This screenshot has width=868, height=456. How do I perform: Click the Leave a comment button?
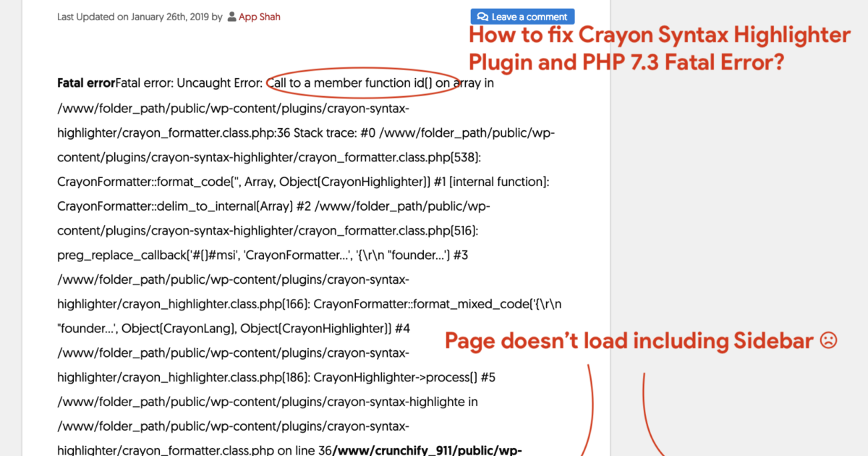coord(522,17)
